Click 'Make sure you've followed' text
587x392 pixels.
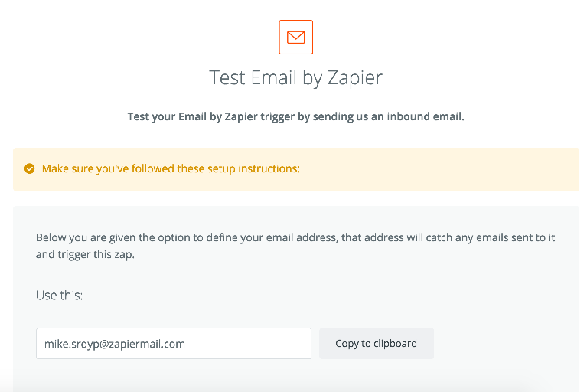pos(108,169)
